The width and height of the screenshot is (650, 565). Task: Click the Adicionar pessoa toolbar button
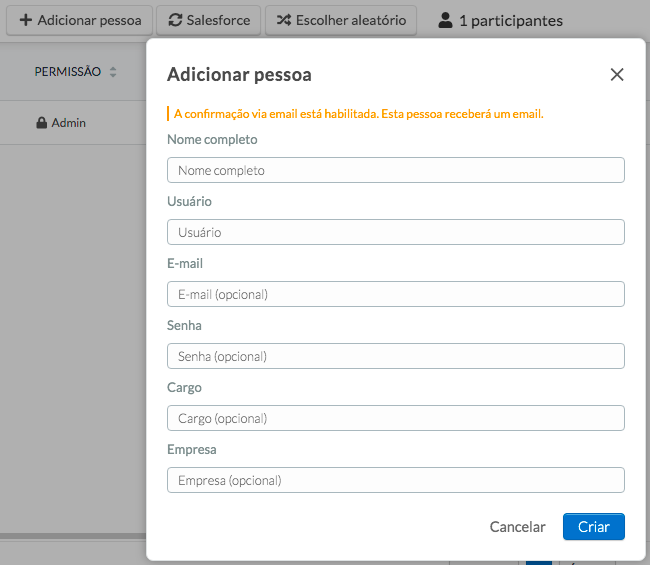80,20
